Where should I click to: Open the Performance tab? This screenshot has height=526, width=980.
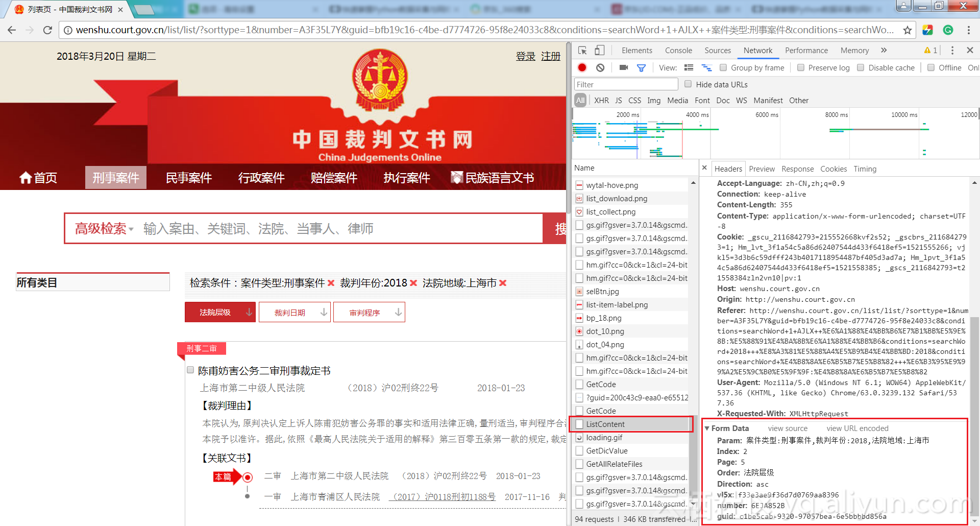(x=806, y=50)
